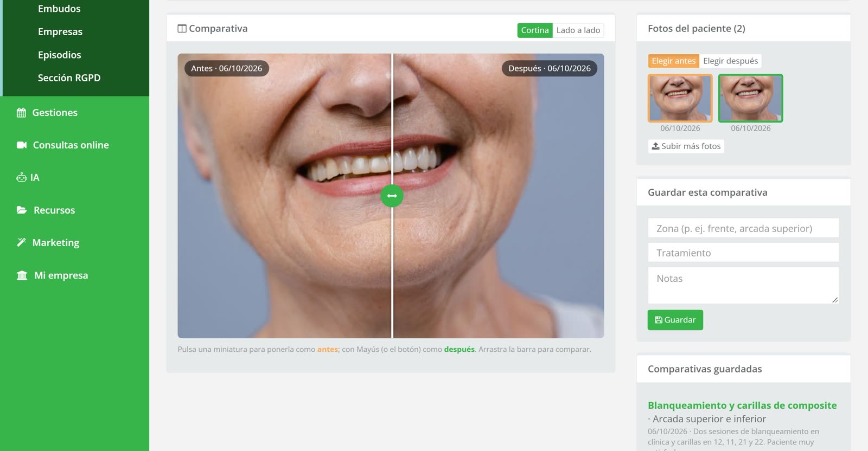Click the Consultas online video camera icon

[22, 145]
